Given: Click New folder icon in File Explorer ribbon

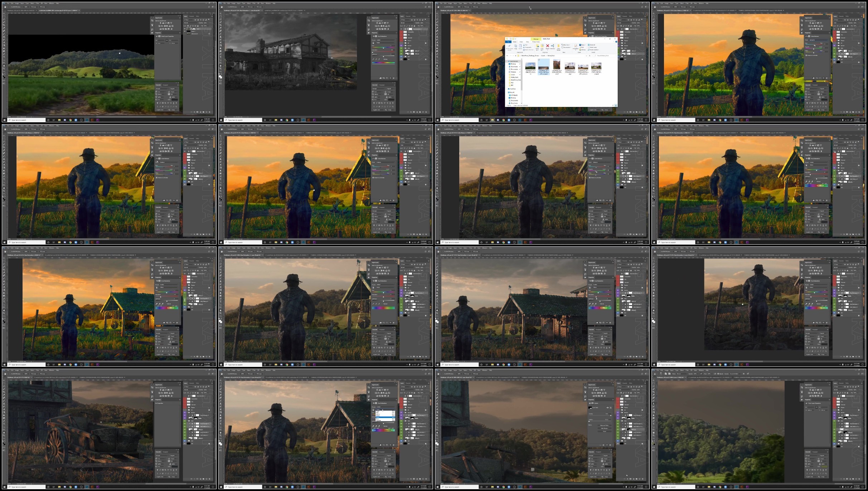Looking at the screenshot, I should (x=558, y=46).
